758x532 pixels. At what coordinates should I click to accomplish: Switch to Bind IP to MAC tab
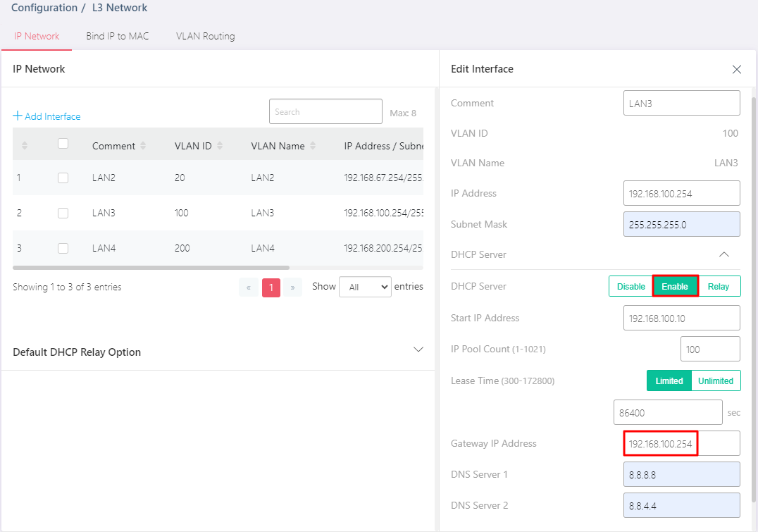118,36
